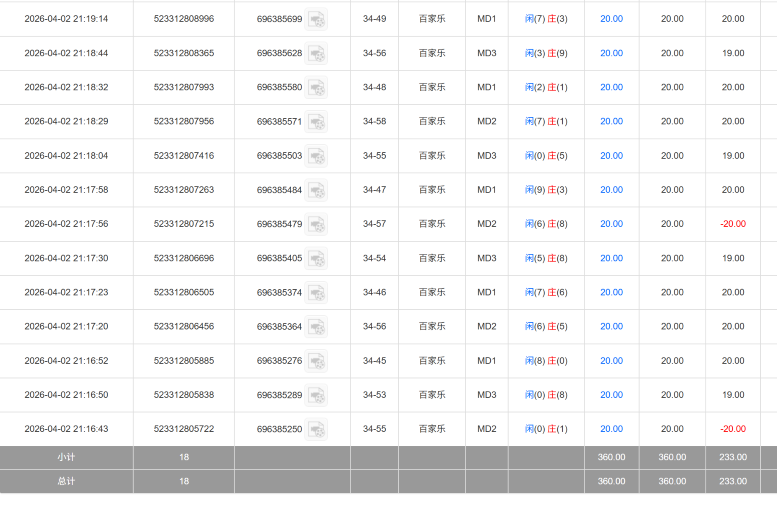Open the replay icon for round 696385479
Screen dimensions: 777x505
[x=316, y=224]
